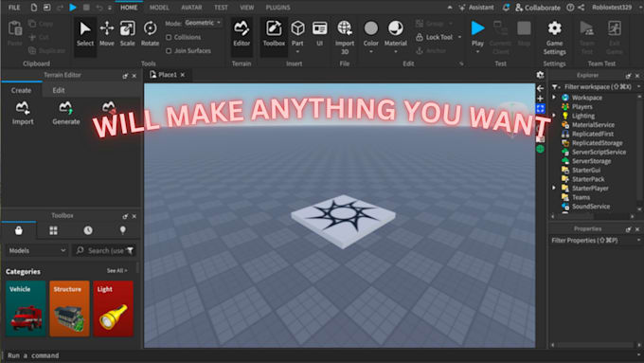The height and width of the screenshot is (363, 644).
Task: Open the Structure category thumbnail
Action: 69,308
